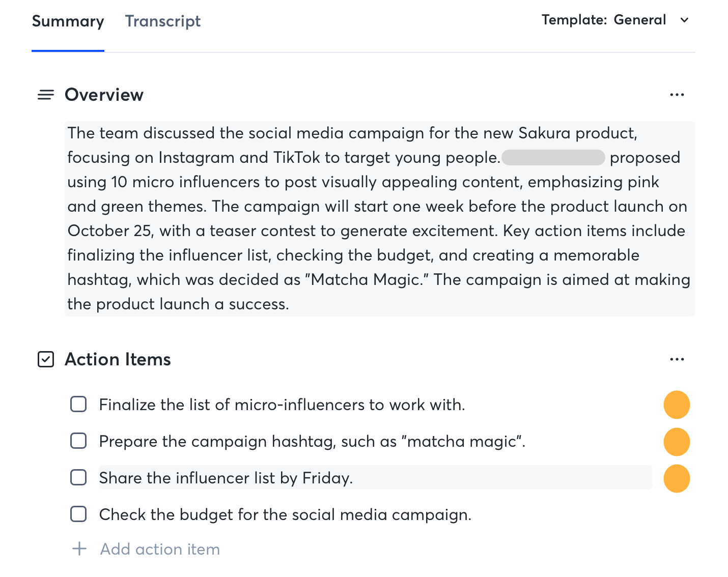This screenshot has width=728, height=577.
Task: Open the Action Items three-dot menu
Action: click(677, 360)
